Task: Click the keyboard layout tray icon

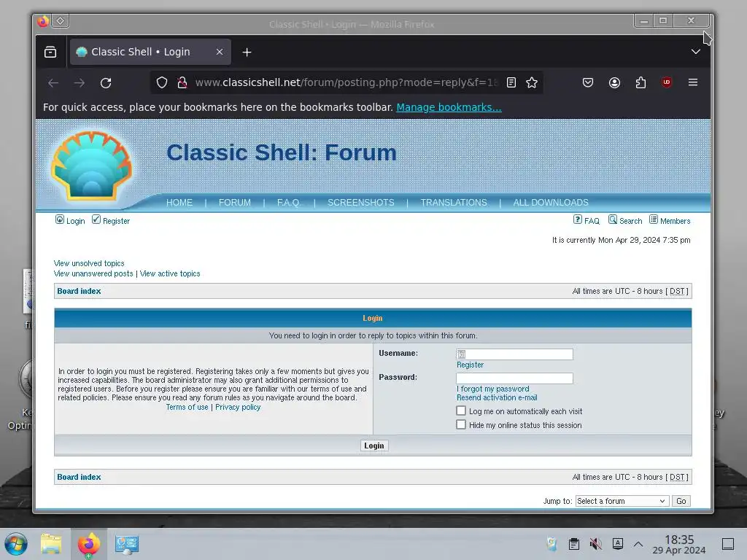Action: pyautogui.click(x=617, y=544)
